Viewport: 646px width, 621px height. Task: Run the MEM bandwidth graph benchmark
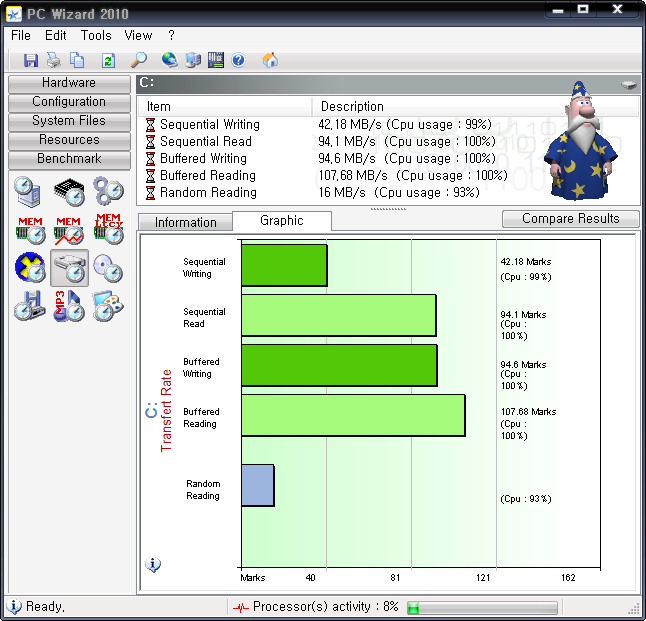pos(69,230)
